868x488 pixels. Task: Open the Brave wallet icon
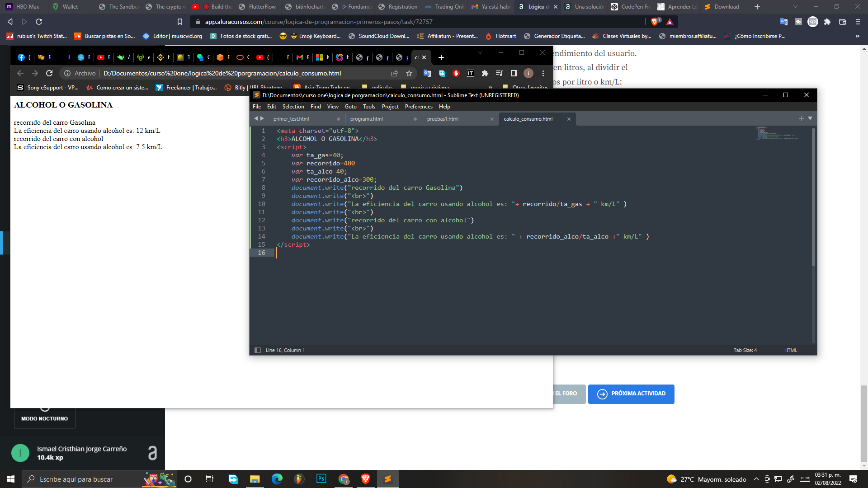click(x=843, y=22)
